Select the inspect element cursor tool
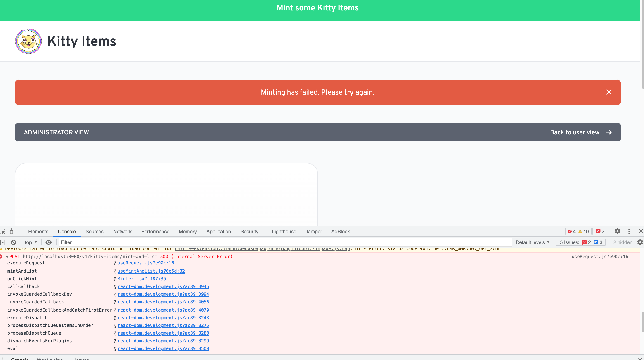The image size is (644, 360). tap(3, 231)
